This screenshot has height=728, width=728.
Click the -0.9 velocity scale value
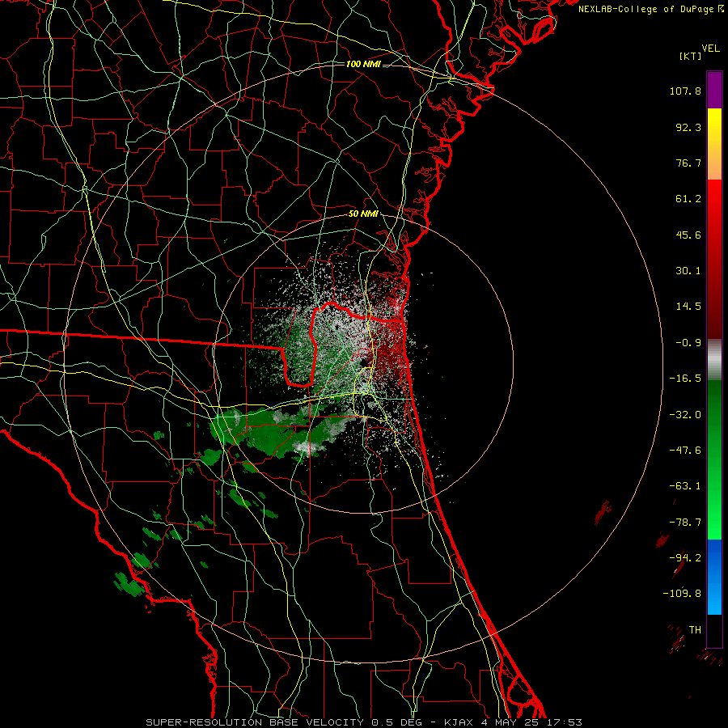[x=688, y=343]
